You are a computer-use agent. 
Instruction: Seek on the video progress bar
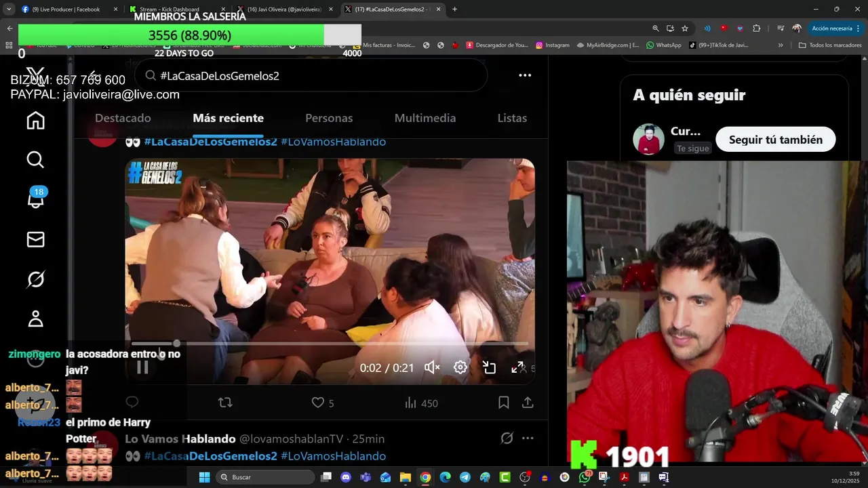pyautogui.click(x=330, y=344)
